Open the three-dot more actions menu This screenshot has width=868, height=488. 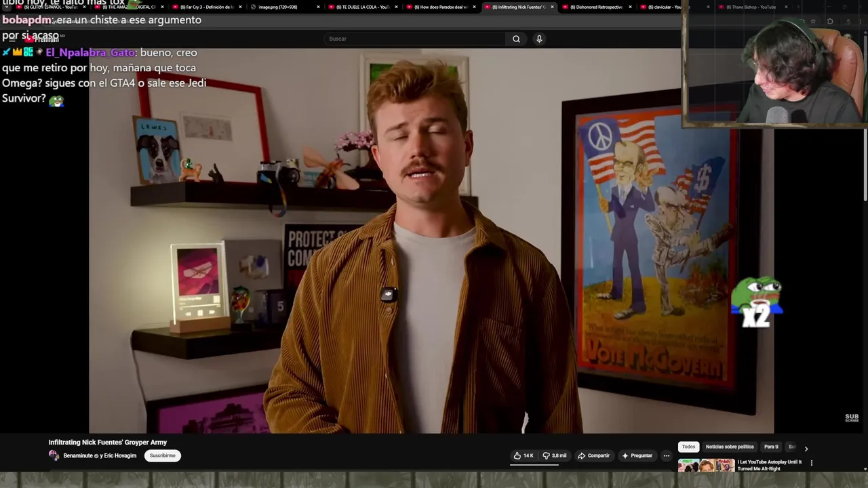tap(667, 455)
